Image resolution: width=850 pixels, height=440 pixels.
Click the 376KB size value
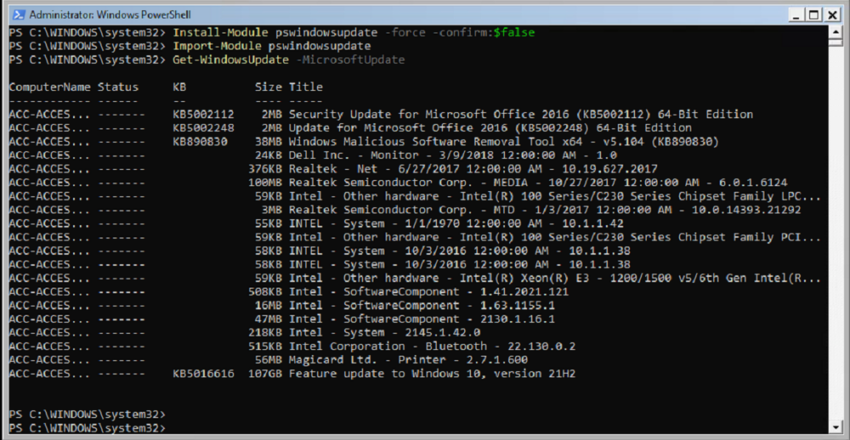[x=265, y=169]
